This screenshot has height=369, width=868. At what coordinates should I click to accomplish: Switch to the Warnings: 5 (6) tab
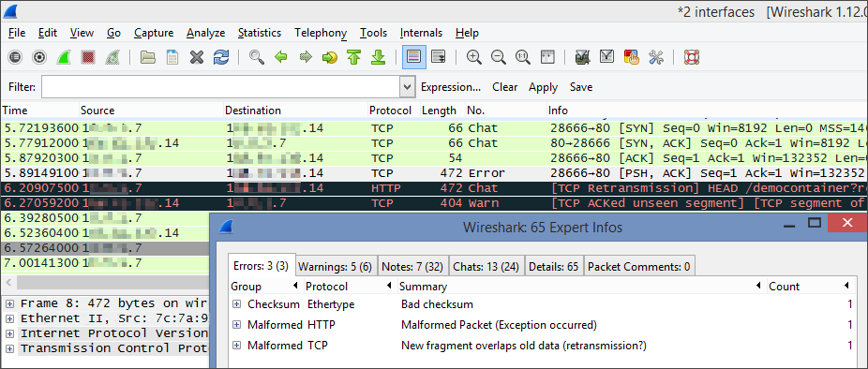(x=335, y=267)
